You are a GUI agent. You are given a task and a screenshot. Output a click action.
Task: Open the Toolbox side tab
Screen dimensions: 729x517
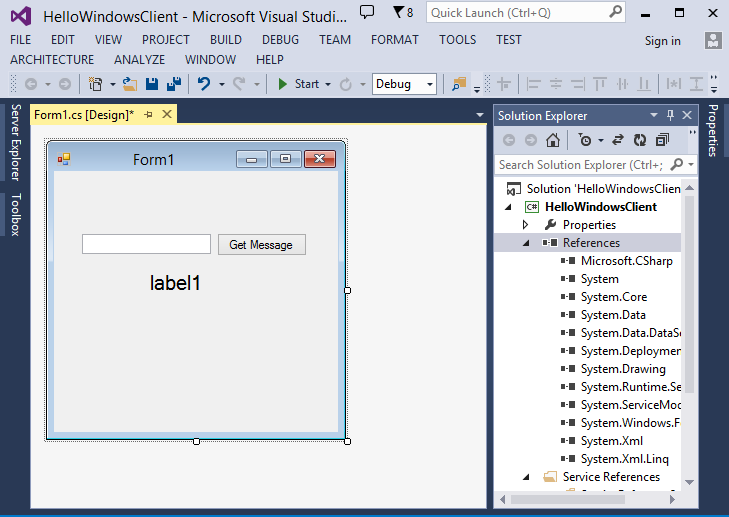[x=15, y=214]
